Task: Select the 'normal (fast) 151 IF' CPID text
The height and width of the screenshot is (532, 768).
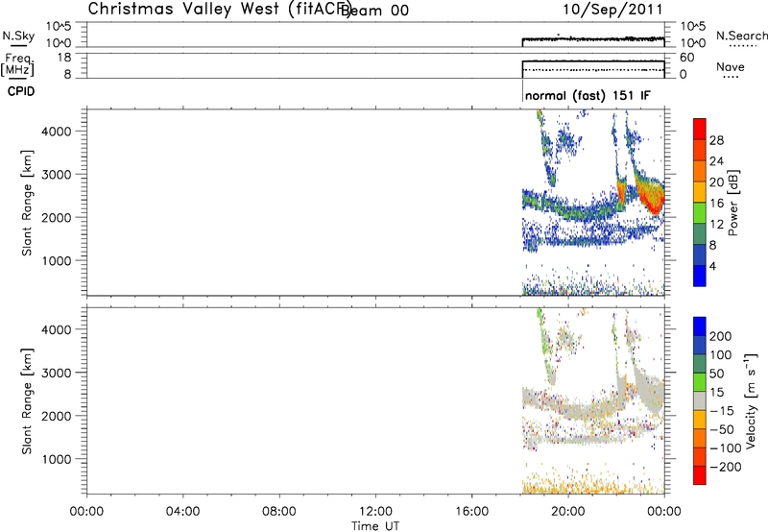Action: click(588, 95)
